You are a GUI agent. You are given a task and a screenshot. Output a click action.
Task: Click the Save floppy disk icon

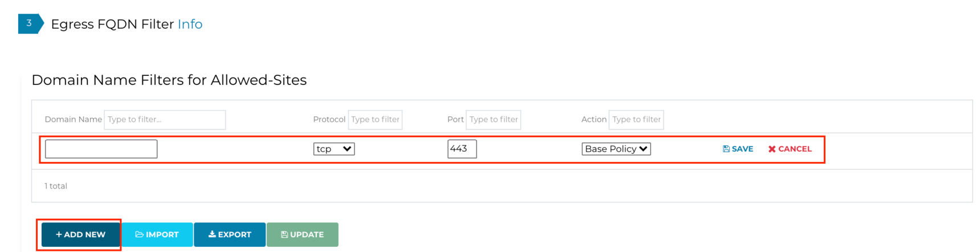click(x=726, y=149)
